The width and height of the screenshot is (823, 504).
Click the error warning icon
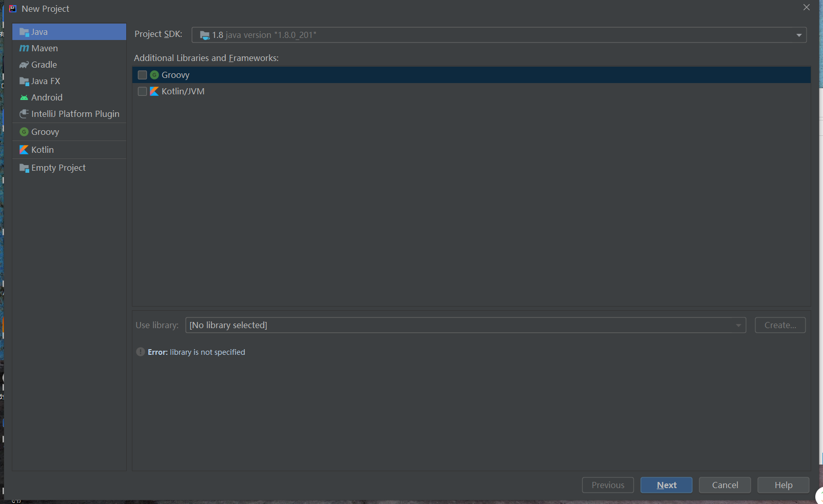coord(141,352)
